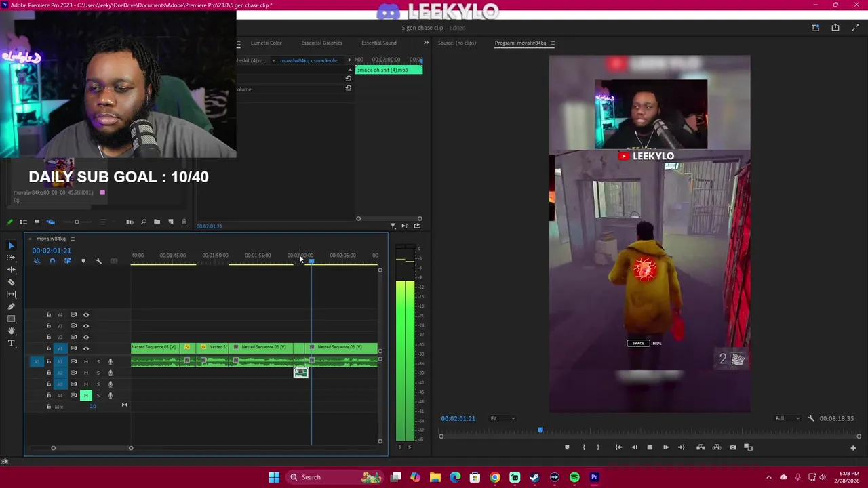Toggle nest-or-individual-clips insert button
868x488 pixels.
pyautogui.click(x=37, y=261)
